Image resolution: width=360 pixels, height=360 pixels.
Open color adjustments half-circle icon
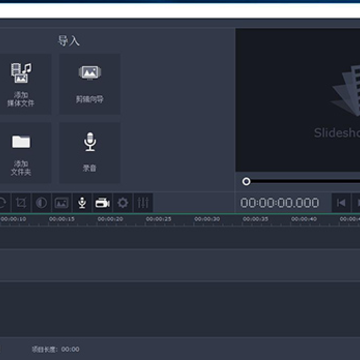[41, 203]
